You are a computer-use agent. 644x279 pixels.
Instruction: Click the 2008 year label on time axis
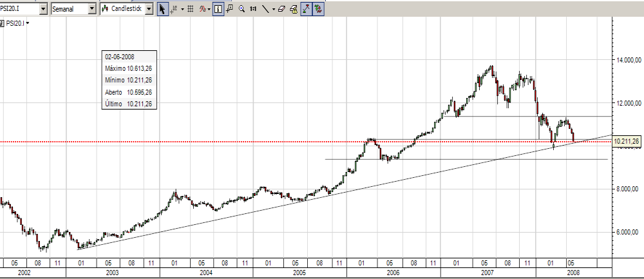(x=573, y=273)
